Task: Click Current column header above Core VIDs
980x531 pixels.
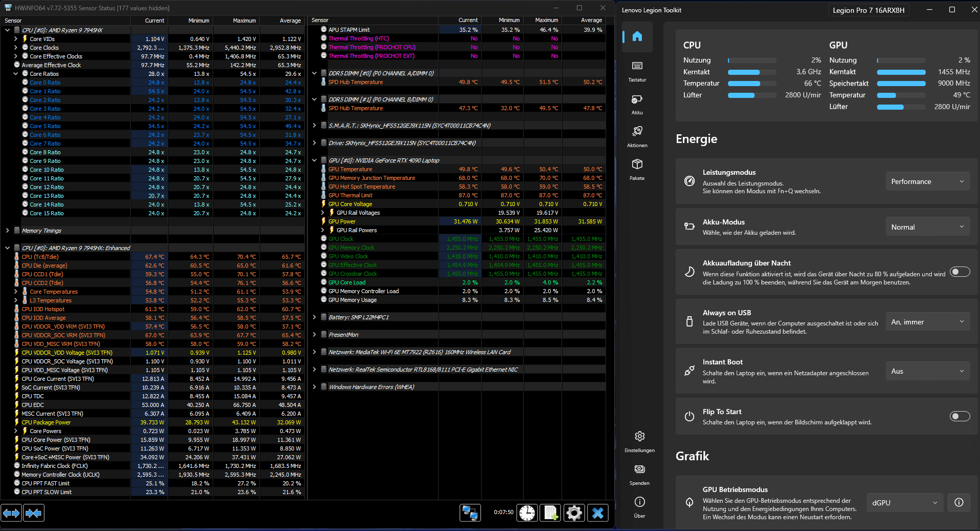Action: 149,21
